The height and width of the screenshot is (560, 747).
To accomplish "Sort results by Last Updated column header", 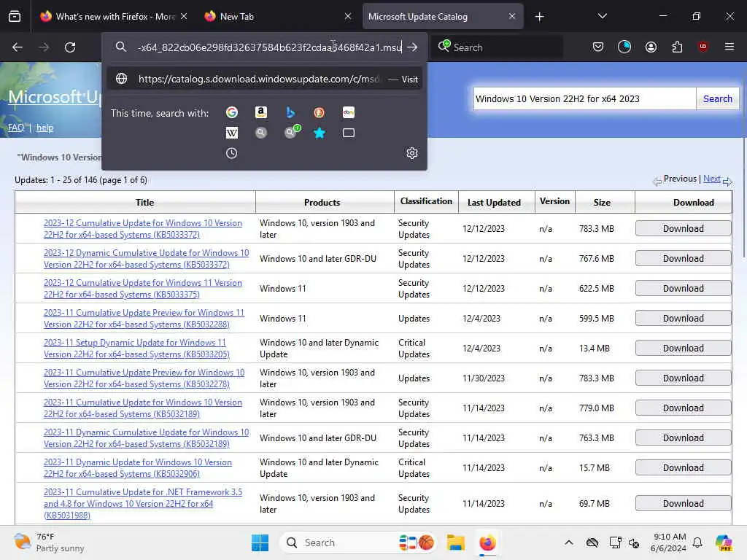I will pos(494,203).
